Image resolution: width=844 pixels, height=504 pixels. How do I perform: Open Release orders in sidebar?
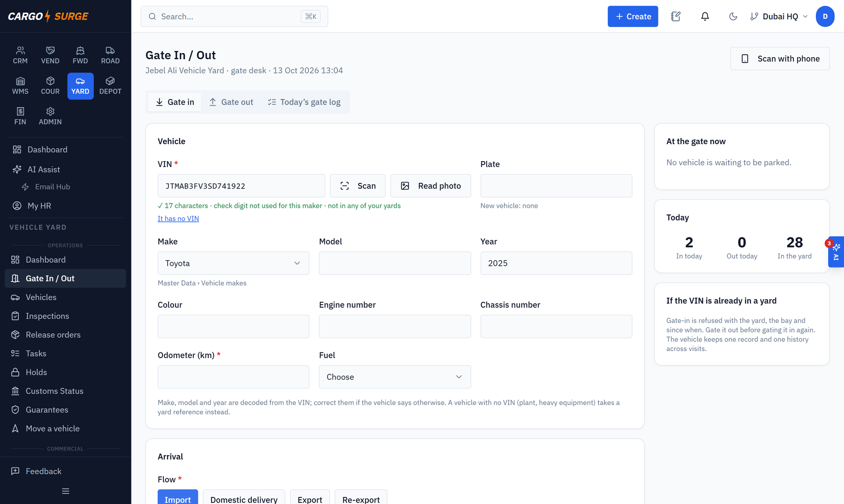[x=65, y=335]
